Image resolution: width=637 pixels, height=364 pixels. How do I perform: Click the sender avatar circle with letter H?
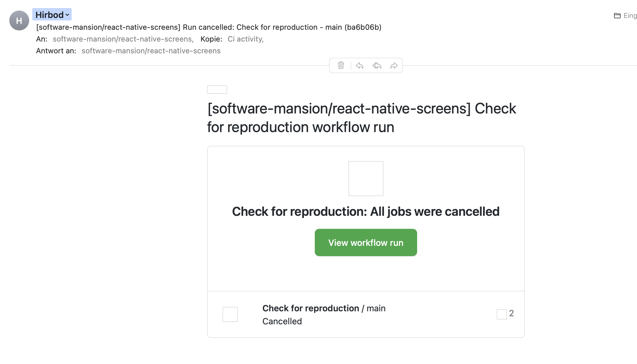coord(20,20)
